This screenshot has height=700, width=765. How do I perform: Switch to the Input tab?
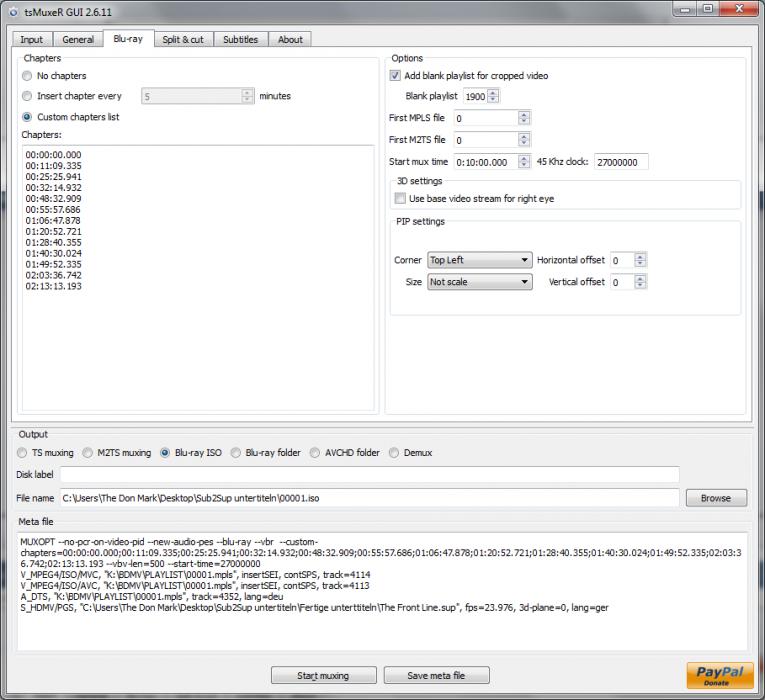coord(31,40)
